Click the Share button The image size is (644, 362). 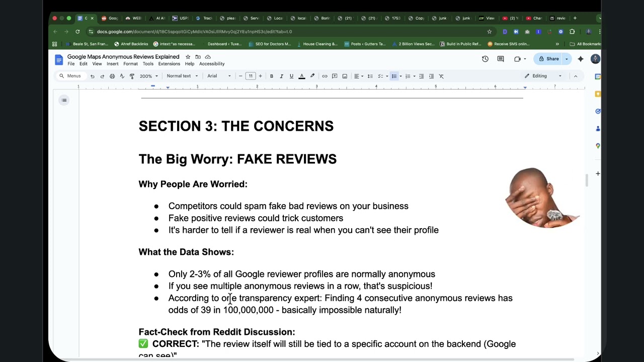549,59
